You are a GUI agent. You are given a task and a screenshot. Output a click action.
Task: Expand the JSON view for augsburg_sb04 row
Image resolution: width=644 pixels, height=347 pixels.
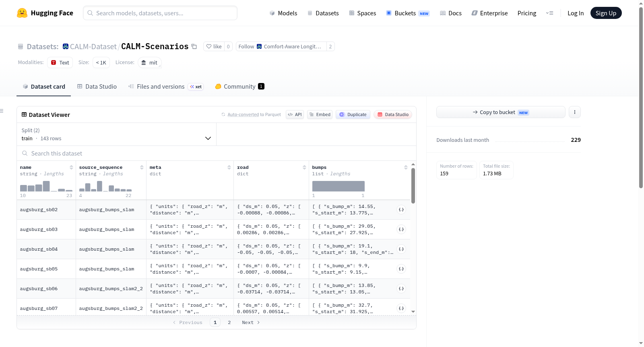click(401, 249)
